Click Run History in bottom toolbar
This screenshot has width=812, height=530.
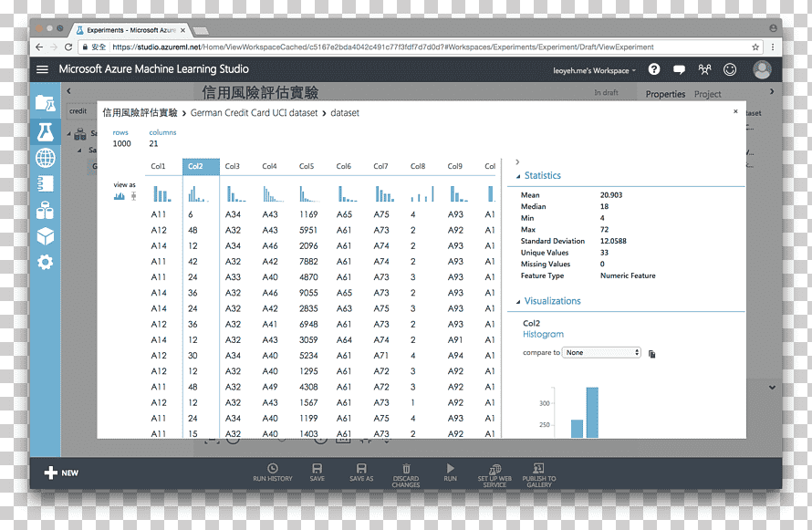(273, 473)
